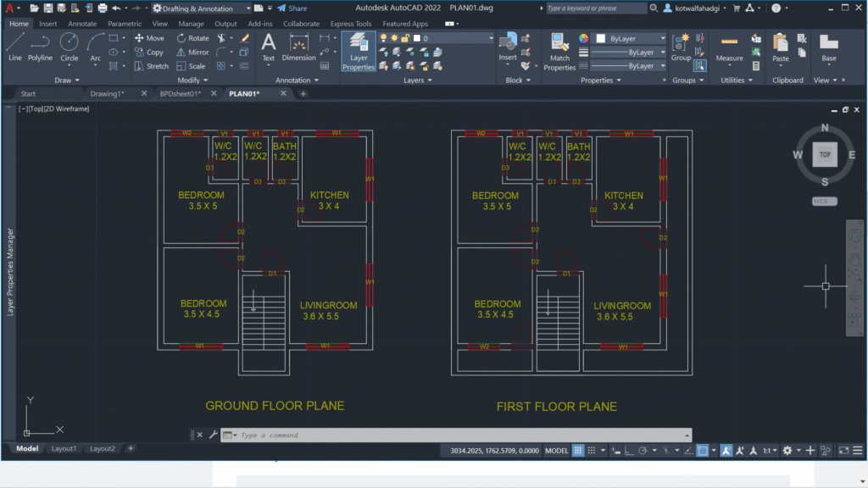Click the Undo arrow icon
868x488 pixels.
(x=116, y=8)
